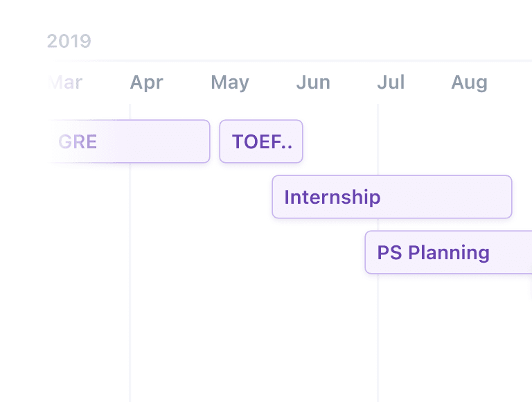Click the divider line below the 2019 label
Image resolution: width=532 pixels, height=402 pixels.
click(290, 61)
